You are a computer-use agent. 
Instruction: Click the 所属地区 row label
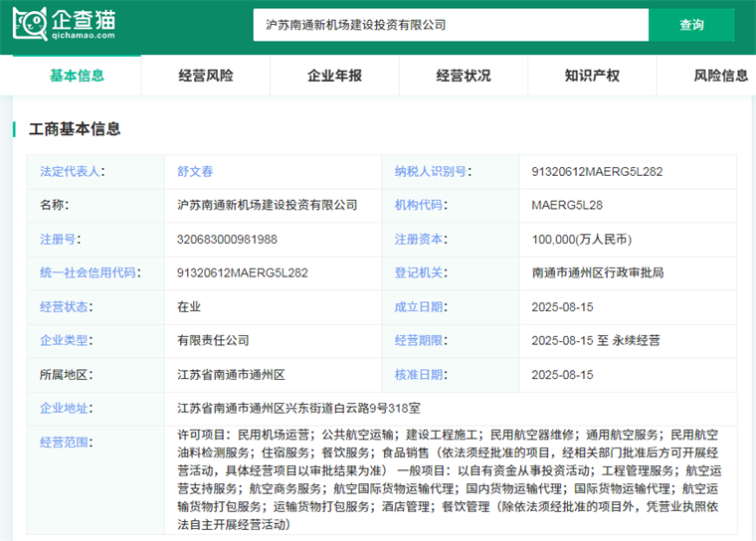[x=66, y=375]
